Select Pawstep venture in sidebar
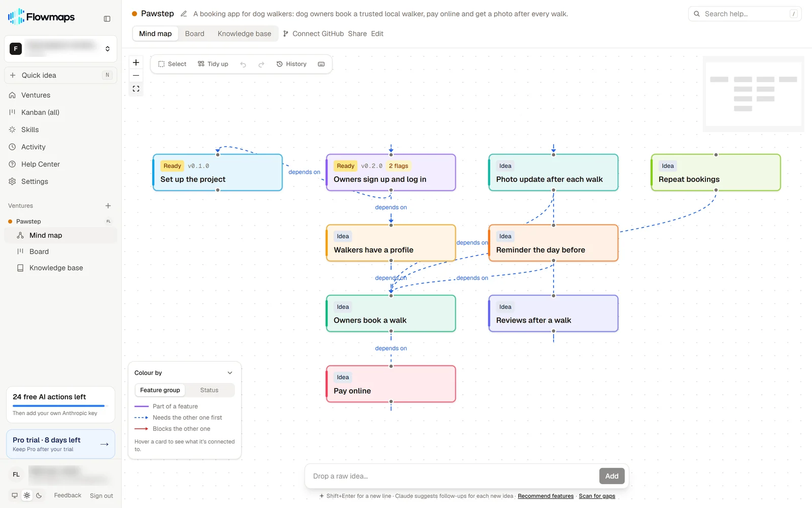This screenshot has height=508, width=812. 60,221
